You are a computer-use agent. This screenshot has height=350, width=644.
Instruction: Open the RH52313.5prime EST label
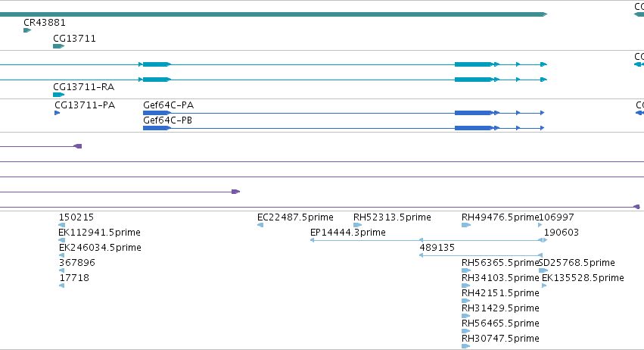(392, 217)
